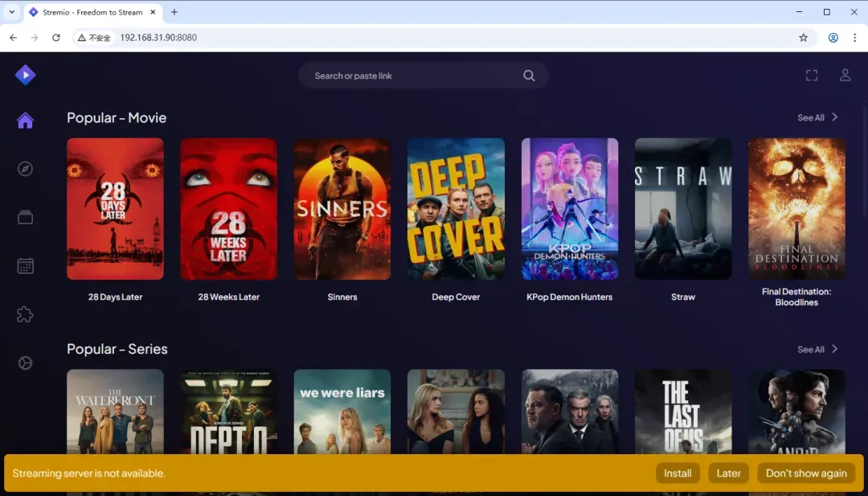The height and width of the screenshot is (496, 868).
Task: Open the Addons puzzle icon
Action: click(x=26, y=314)
